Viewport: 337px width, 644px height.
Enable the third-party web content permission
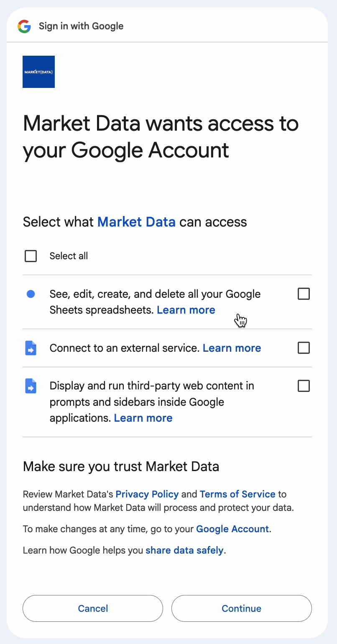pos(304,386)
